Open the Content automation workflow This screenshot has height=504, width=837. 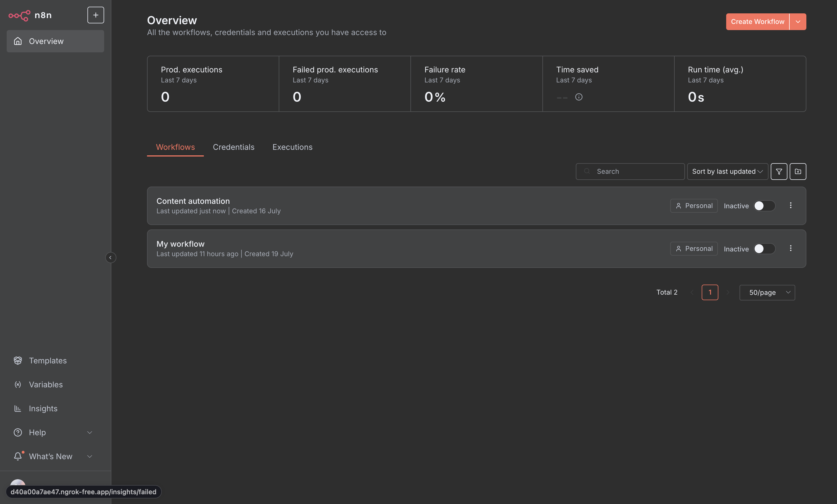point(476,206)
